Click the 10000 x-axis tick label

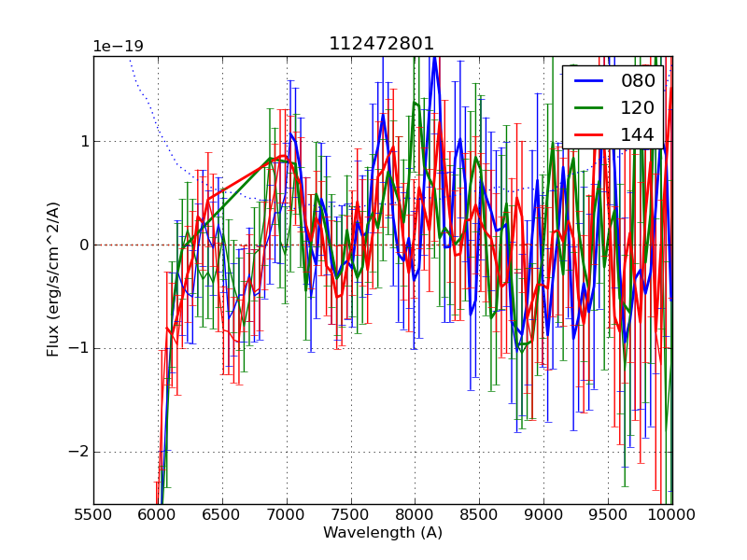(x=672, y=513)
